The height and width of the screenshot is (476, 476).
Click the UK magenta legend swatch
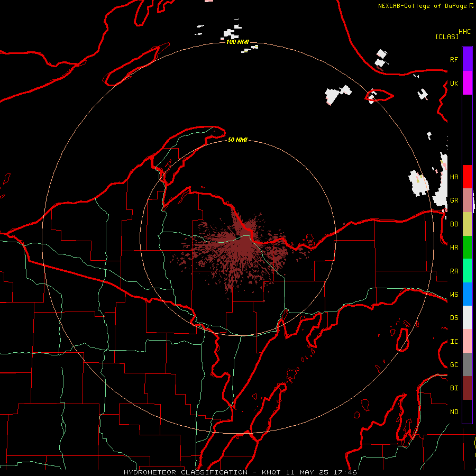[x=467, y=83]
